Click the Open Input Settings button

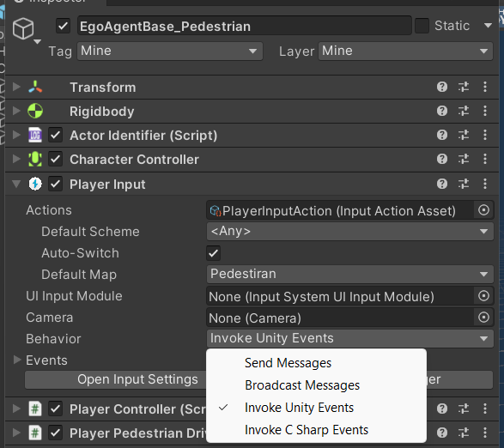tap(116, 379)
